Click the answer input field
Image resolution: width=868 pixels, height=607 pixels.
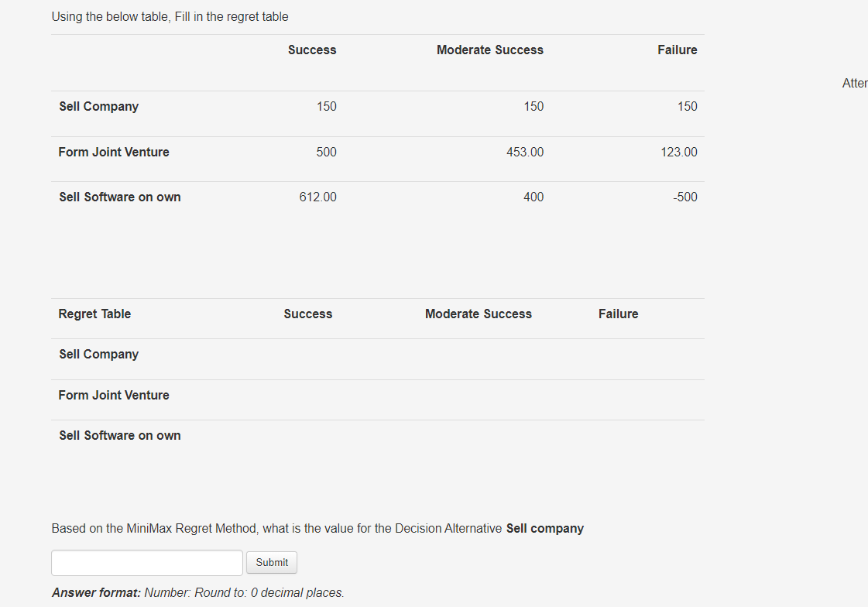pyautogui.click(x=146, y=563)
